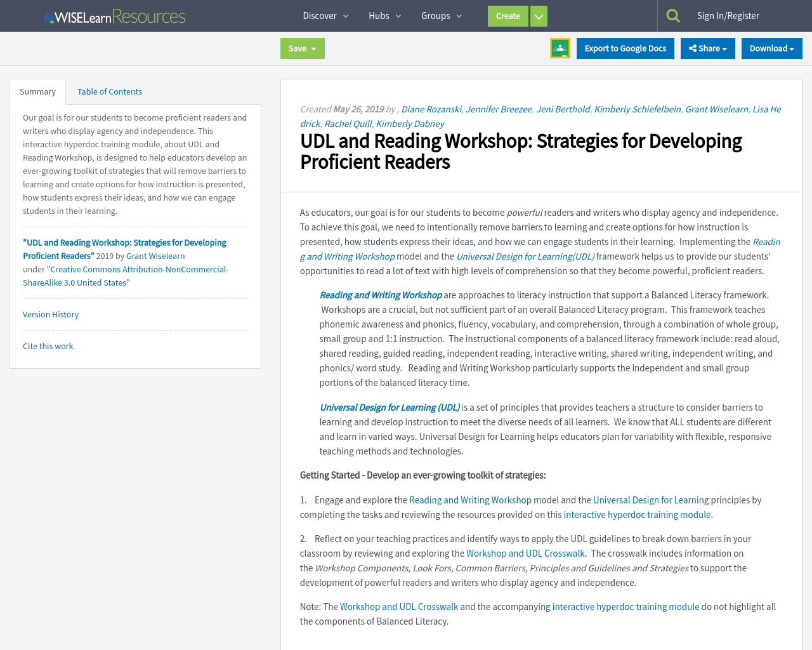The height and width of the screenshot is (650, 812).
Task: Expand the Save dropdown options
Action: (315, 48)
